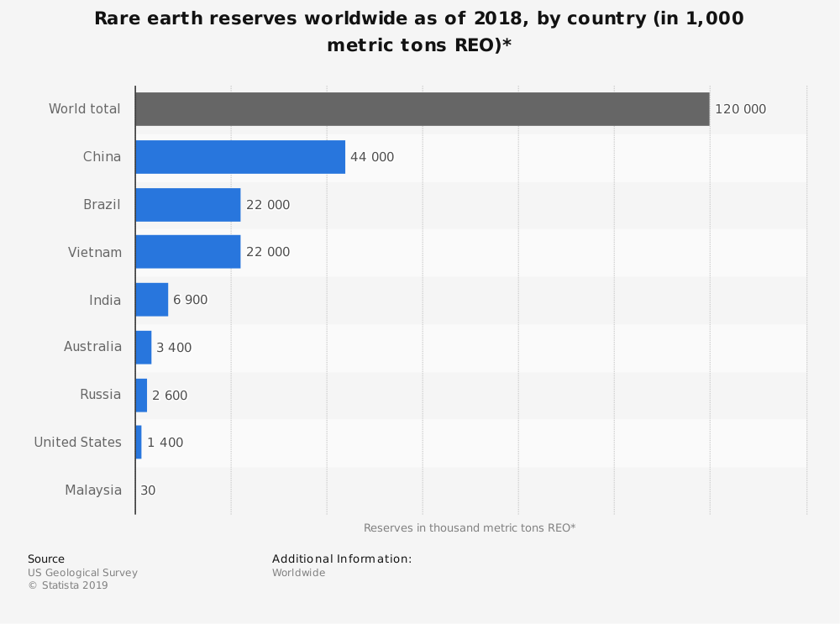Click the Statista 2019 copyright text
This screenshot has height=624, width=840.
[68, 585]
